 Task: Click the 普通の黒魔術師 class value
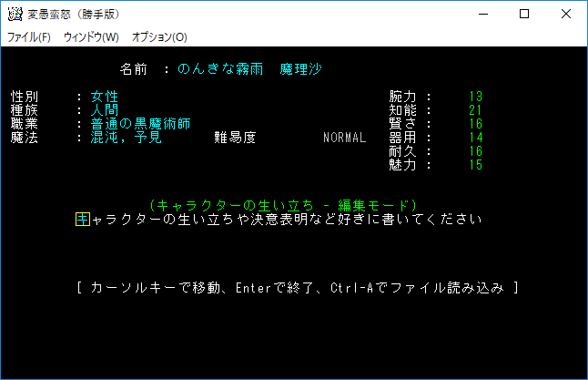(140, 124)
